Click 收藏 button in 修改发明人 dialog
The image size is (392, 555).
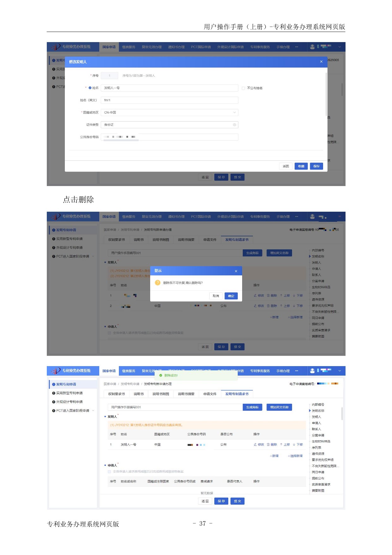[301, 166]
